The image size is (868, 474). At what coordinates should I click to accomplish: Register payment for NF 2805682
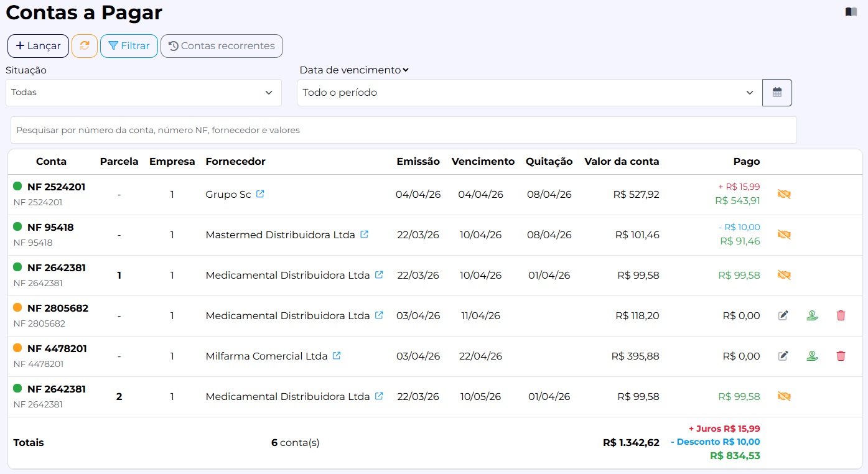point(812,315)
